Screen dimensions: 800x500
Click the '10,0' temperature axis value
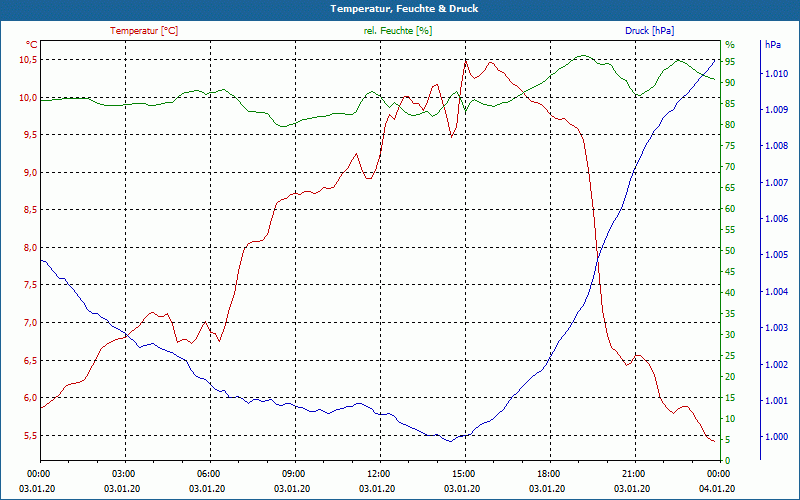coord(28,97)
